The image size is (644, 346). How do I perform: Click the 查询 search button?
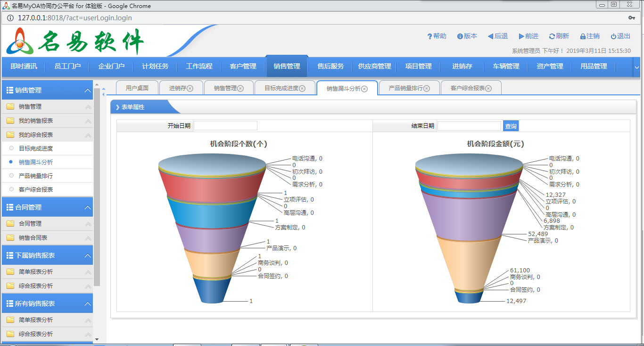tap(511, 126)
